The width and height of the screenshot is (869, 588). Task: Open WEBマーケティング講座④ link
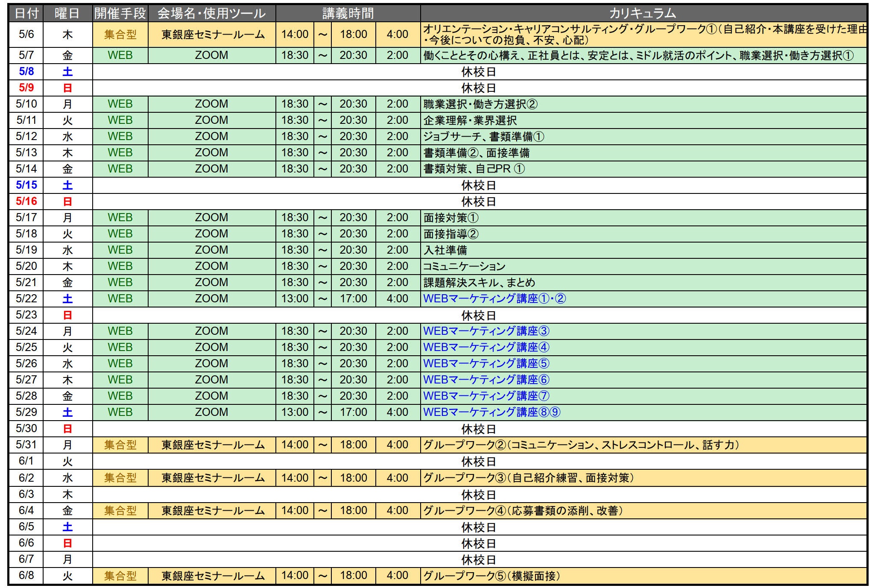486,348
